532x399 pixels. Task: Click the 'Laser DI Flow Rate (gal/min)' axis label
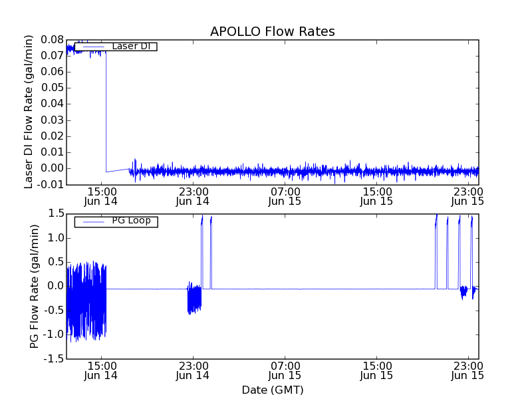29,112
